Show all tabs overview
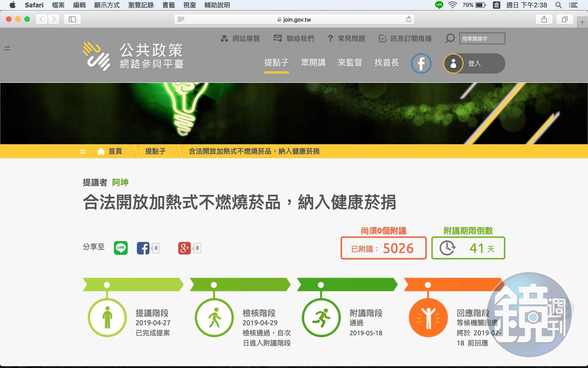588x368 pixels. tap(564, 20)
